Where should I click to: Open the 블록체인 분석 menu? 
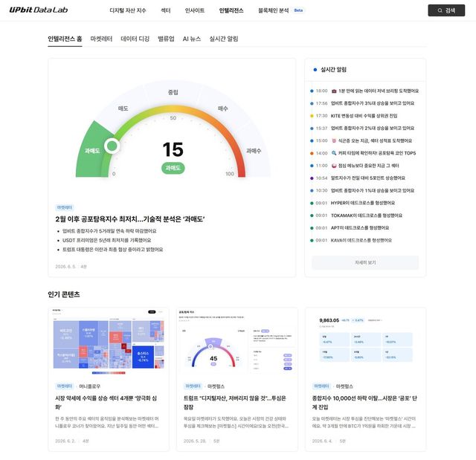click(x=274, y=10)
